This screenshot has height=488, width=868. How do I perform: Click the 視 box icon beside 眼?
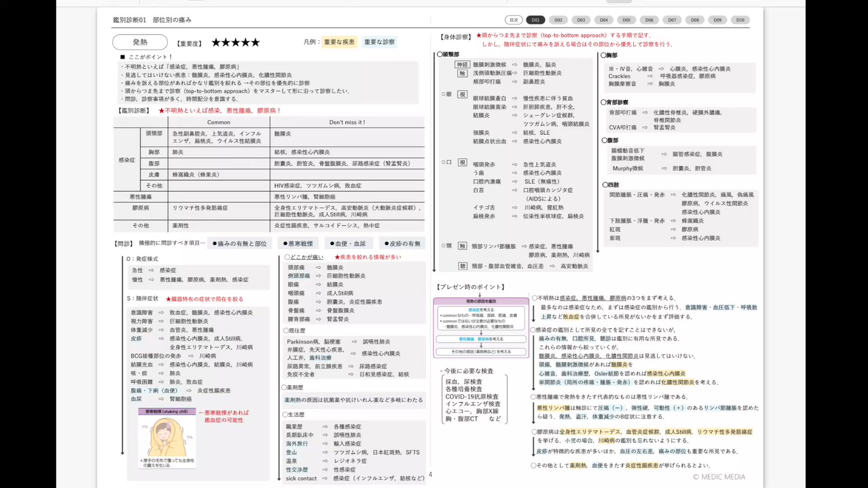462,94
